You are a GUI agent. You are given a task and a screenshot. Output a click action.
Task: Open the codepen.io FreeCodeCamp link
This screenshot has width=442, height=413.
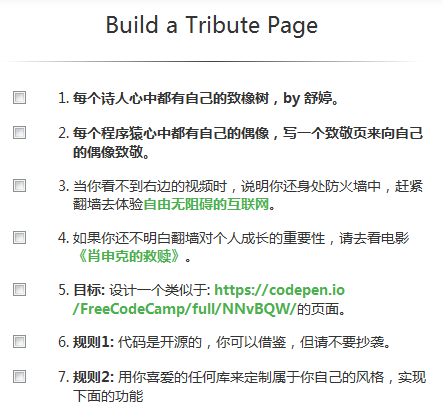(x=209, y=299)
